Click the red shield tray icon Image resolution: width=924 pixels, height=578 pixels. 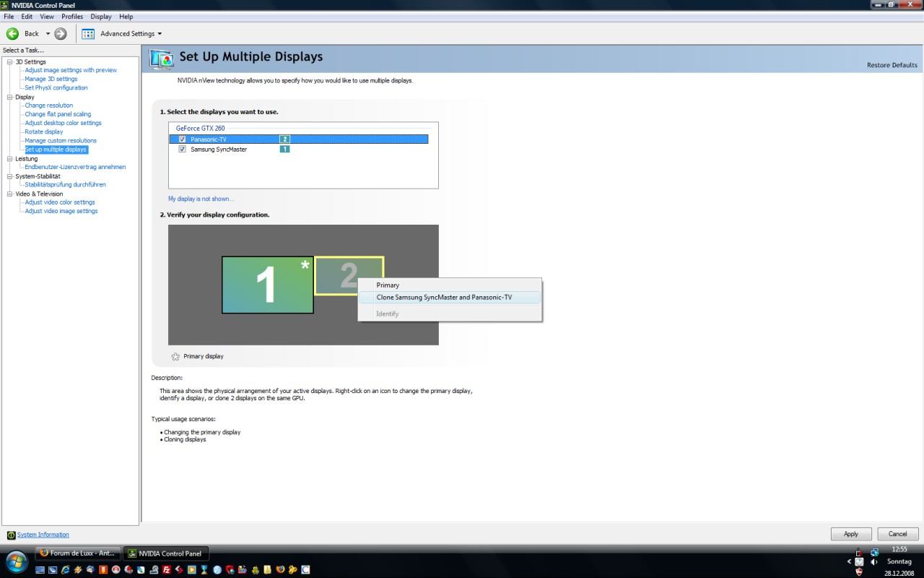point(859,572)
